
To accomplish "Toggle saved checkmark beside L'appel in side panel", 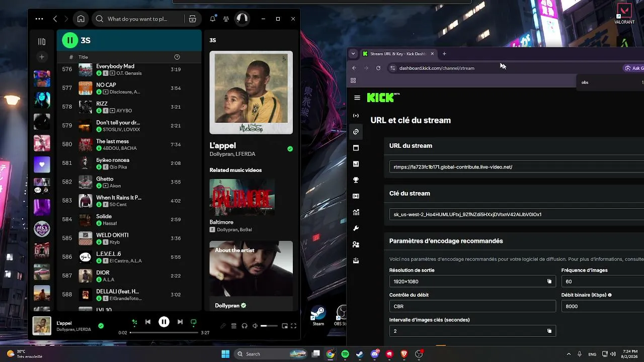I will tap(290, 149).
